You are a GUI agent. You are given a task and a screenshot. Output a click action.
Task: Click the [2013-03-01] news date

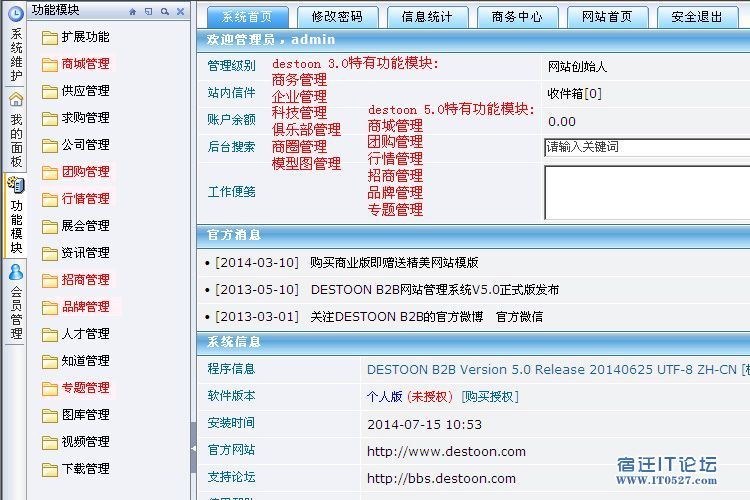pyautogui.click(x=257, y=317)
